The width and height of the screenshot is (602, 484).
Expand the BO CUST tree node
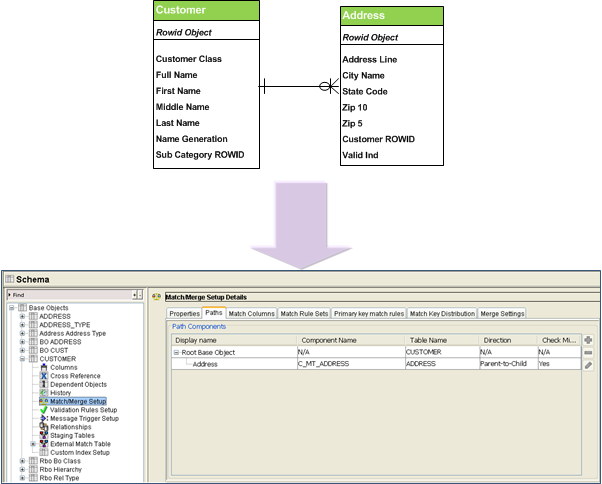(22, 350)
